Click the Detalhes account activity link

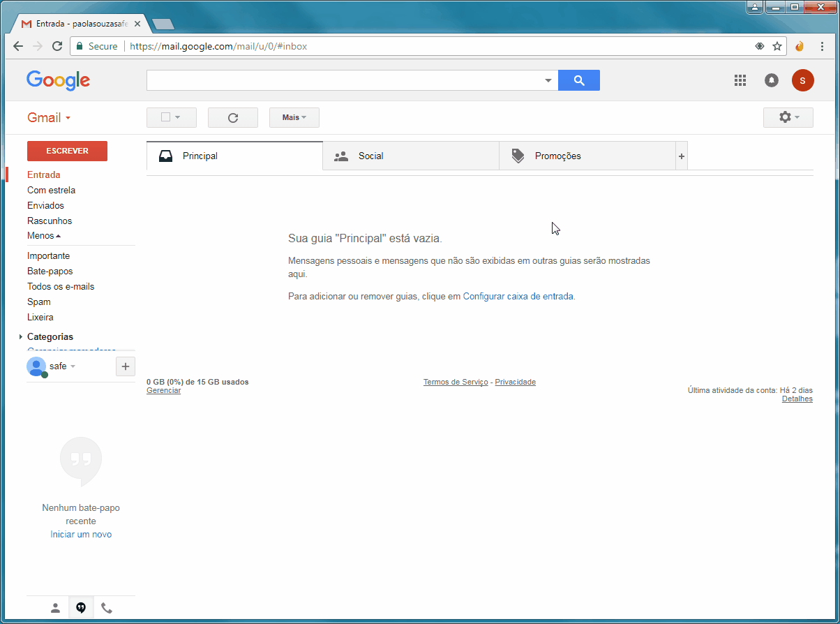pyautogui.click(x=797, y=399)
